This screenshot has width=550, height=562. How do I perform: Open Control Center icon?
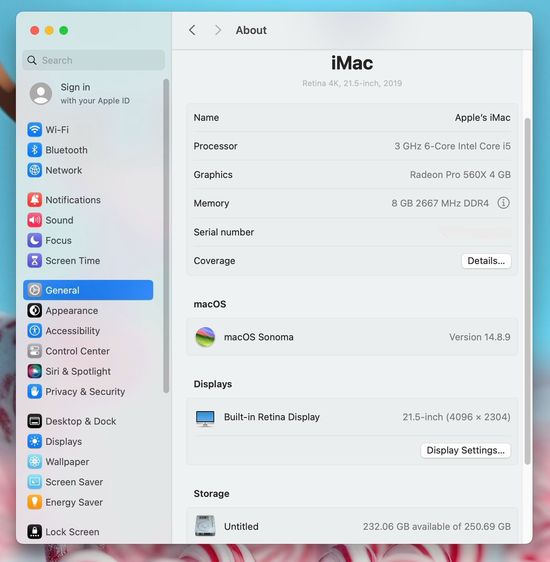click(34, 351)
